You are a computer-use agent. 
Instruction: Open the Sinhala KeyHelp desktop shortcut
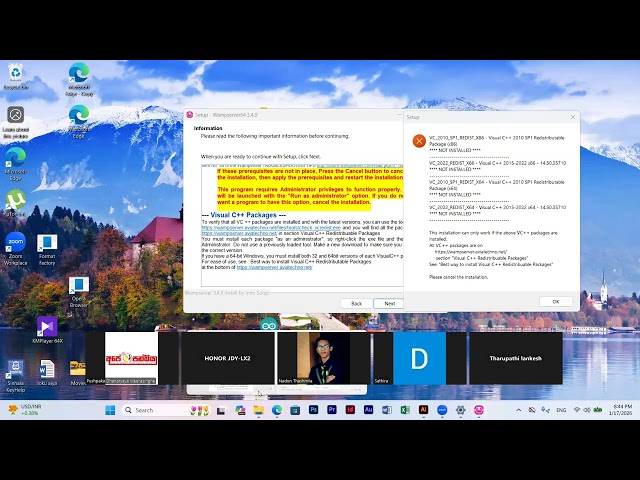pos(16,376)
